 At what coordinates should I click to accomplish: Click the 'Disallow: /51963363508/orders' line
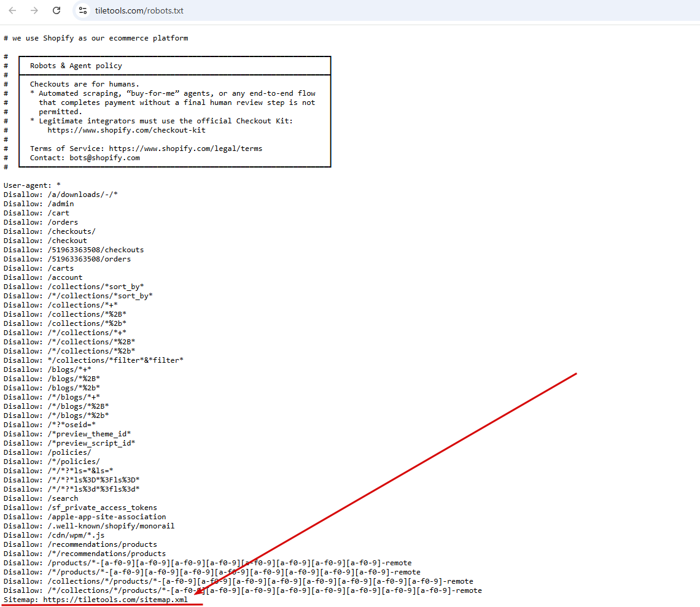pos(68,259)
